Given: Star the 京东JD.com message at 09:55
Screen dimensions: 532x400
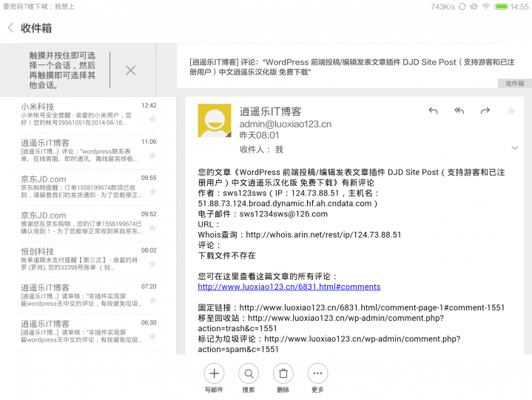Looking at the screenshot, I should tap(152, 192).
